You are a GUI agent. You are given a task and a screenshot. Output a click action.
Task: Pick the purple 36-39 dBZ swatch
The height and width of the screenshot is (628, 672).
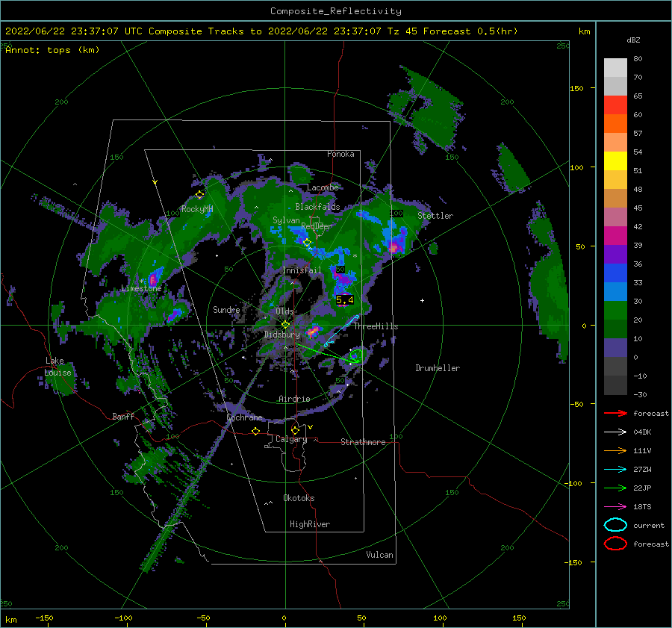pos(615,254)
